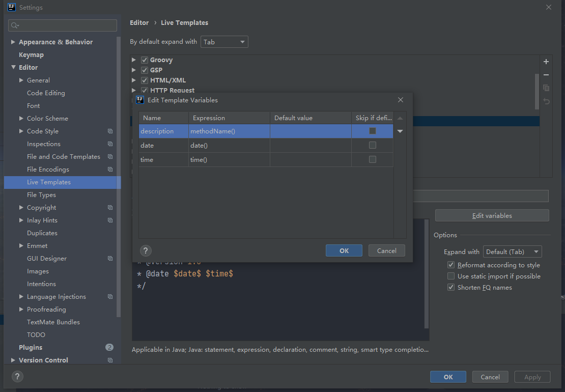Click help icon in Edit Template Variables dialog
This screenshot has height=392, width=565.
pos(146,250)
